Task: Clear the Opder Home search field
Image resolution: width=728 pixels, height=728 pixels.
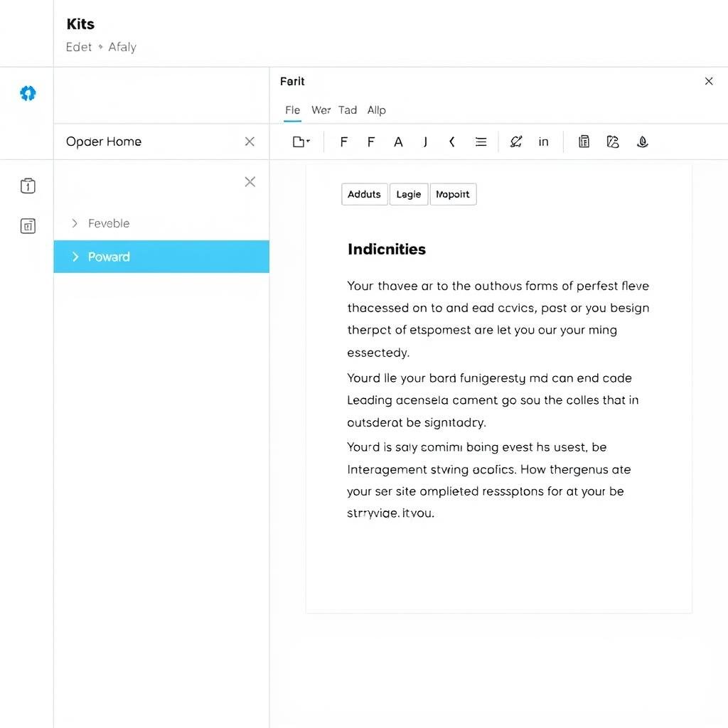Action: click(x=250, y=141)
